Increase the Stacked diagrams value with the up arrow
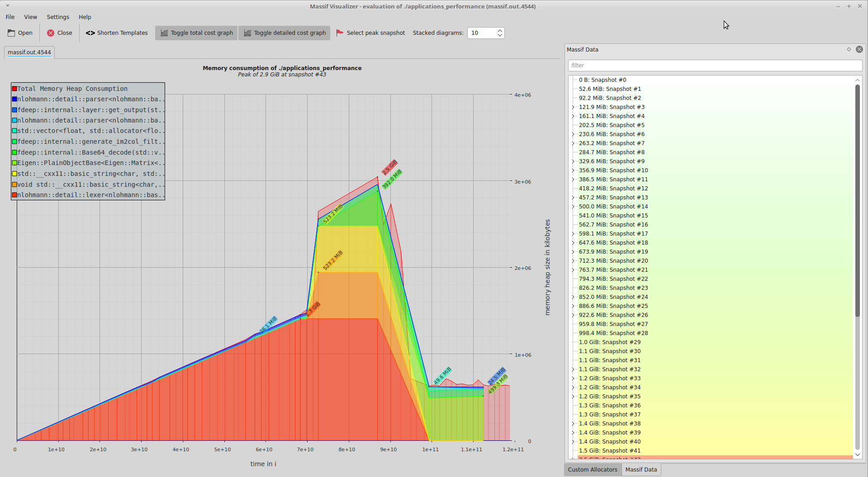Viewport: 868px width, 477px height. [500, 31]
